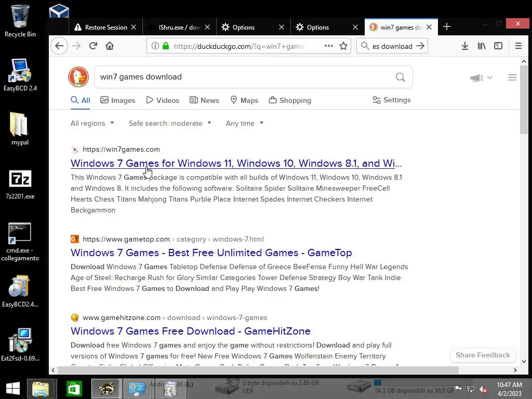
Task: Open the GameTop Windows 7 Games result
Action: (x=211, y=252)
